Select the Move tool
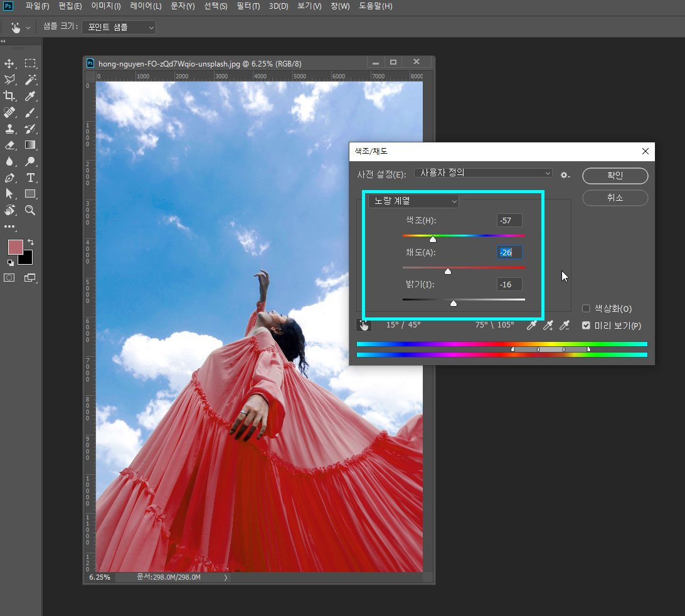This screenshot has height=616, width=685. click(9, 64)
